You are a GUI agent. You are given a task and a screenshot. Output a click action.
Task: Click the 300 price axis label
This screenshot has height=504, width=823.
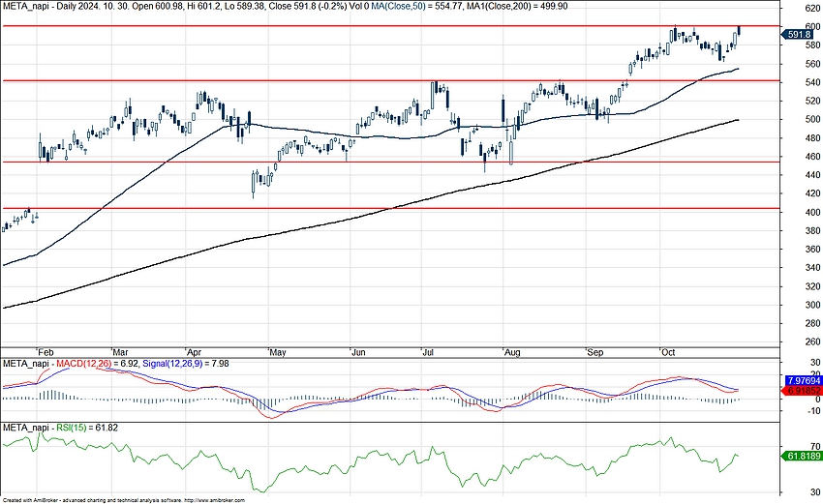coord(812,305)
